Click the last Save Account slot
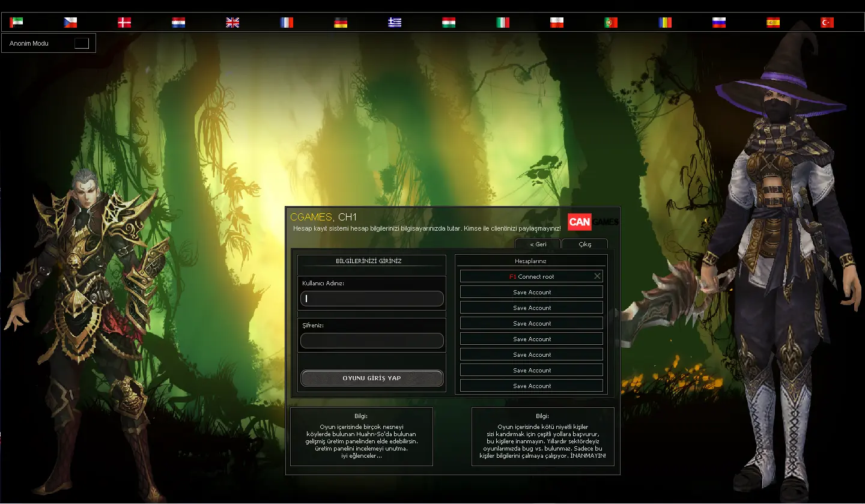Screen dimensions: 865x504 point(532,386)
